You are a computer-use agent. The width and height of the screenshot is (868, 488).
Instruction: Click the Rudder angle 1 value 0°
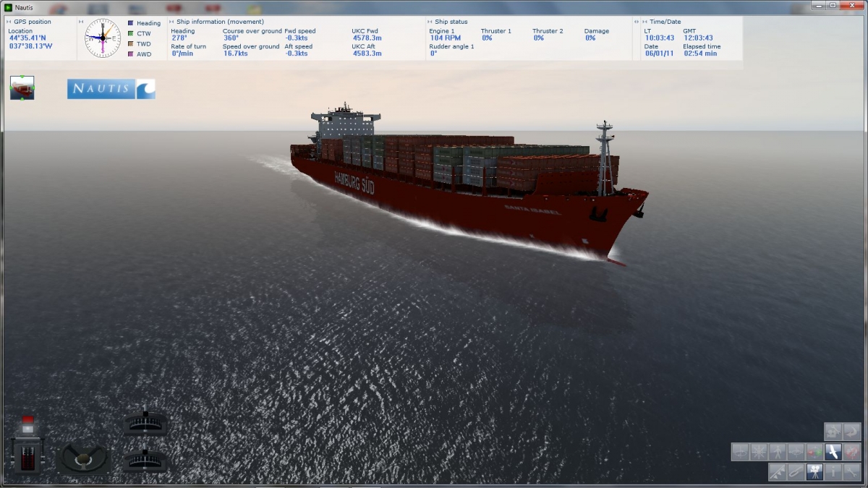[434, 53]
